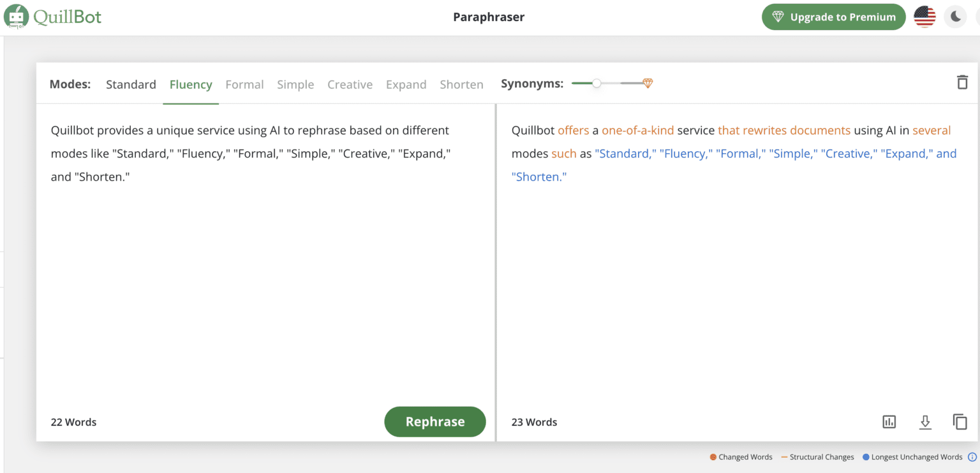
Task: Click the QuillBot robot logo
Action: (x=16, y=17)
